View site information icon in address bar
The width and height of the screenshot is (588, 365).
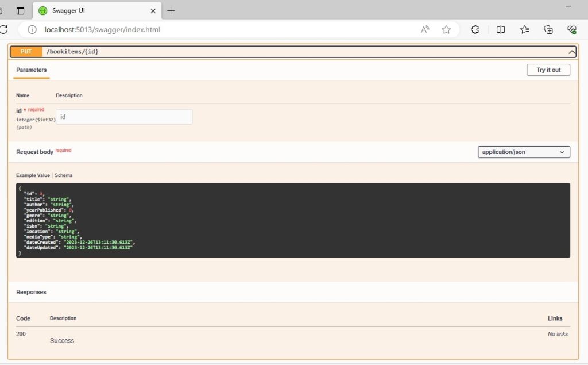tap(32, 30)
